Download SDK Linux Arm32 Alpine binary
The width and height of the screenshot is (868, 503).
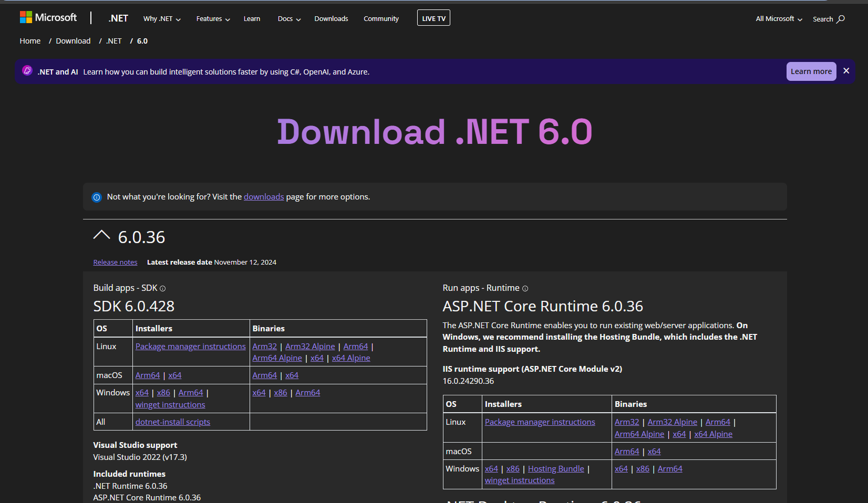tap(310, 347)
